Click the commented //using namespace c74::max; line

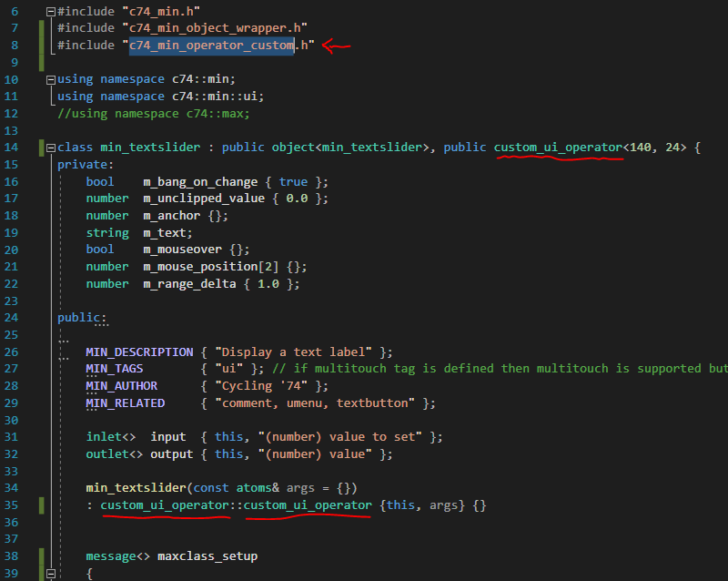coord(154,114)
